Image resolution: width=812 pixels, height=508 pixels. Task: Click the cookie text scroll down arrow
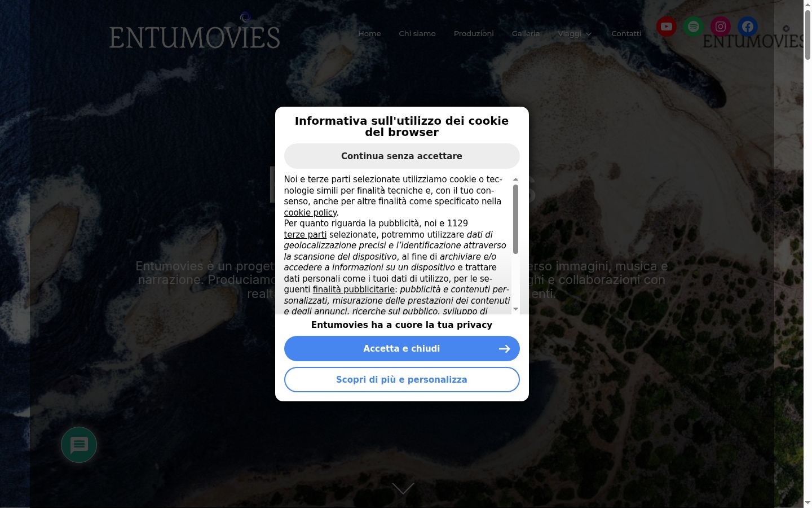click(x=515, y=309)
